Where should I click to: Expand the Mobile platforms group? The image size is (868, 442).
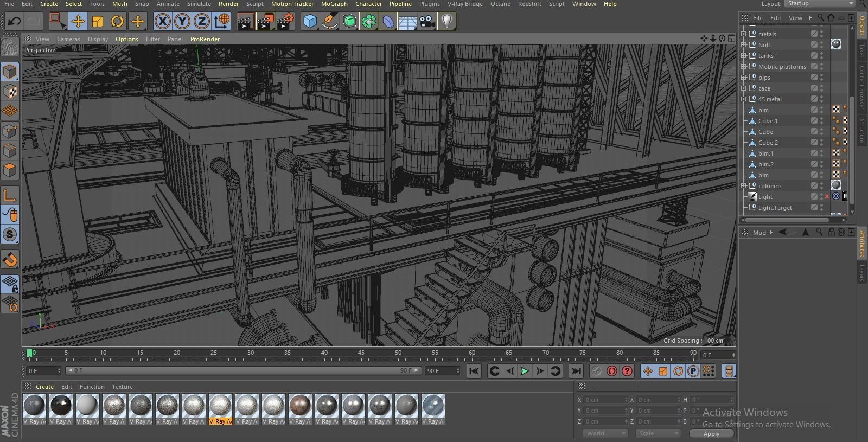point(744,66)
